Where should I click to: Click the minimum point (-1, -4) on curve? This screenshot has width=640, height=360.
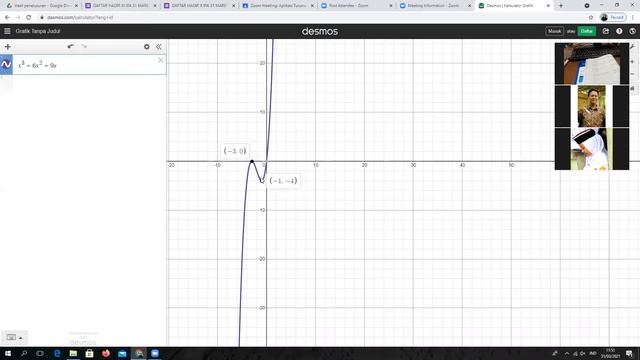(262, 181)
